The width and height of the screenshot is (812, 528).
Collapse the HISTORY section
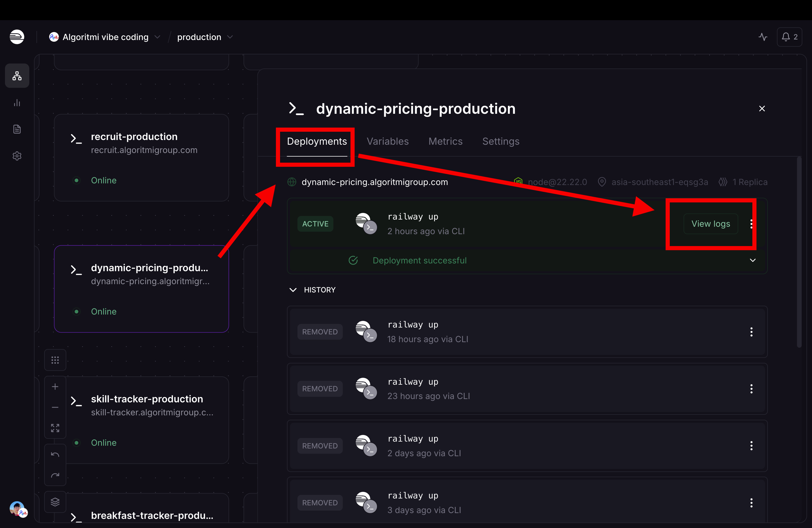(x=293, y=290)
